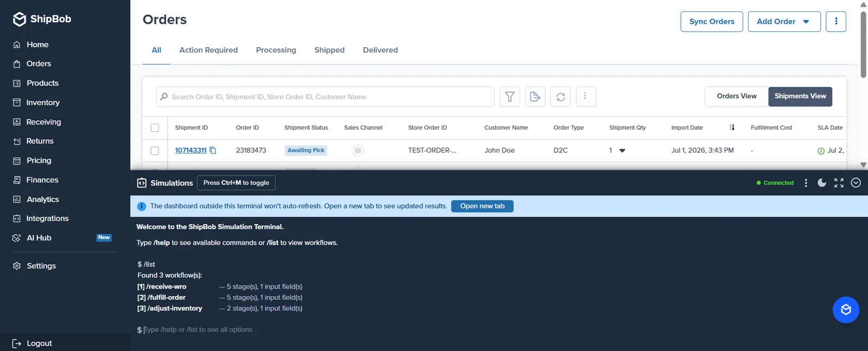Click the Logout icon
This screenshot has height=351, width=868.
[17, 343]
